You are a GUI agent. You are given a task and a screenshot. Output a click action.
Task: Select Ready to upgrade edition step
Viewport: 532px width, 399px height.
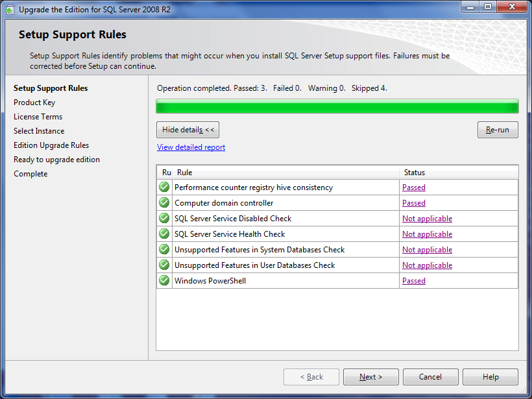pos(56,160)
